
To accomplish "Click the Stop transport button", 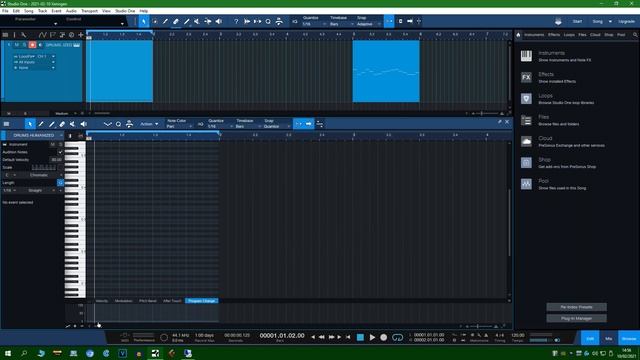I will [x=360, y=337].
